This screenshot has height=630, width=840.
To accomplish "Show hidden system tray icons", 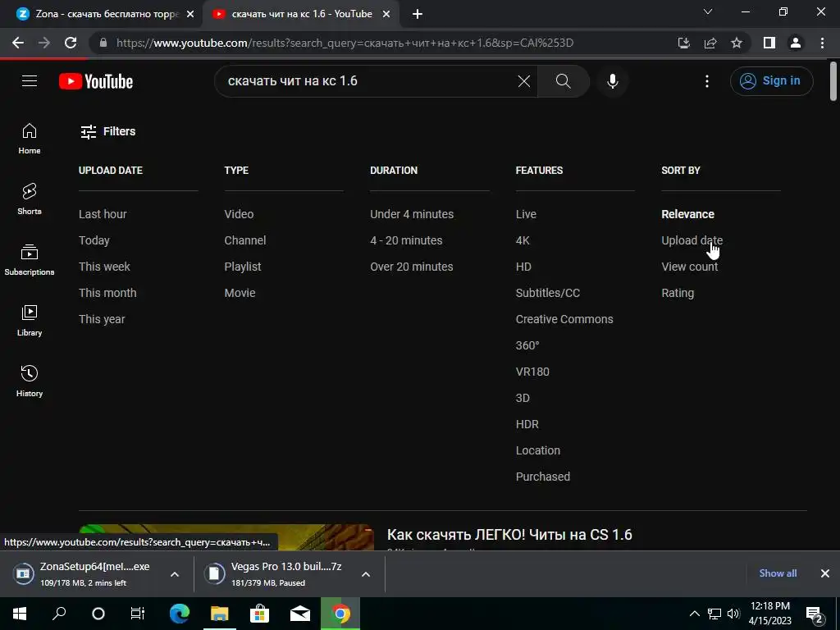I will [694, 614].
